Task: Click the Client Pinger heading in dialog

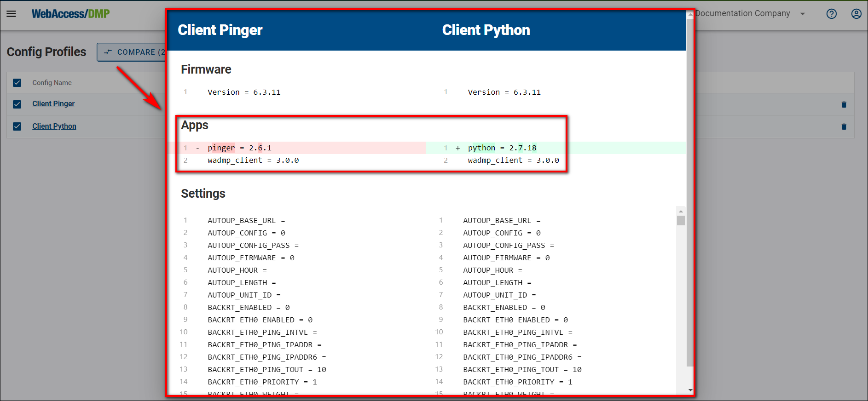Action: click(220, 30)
